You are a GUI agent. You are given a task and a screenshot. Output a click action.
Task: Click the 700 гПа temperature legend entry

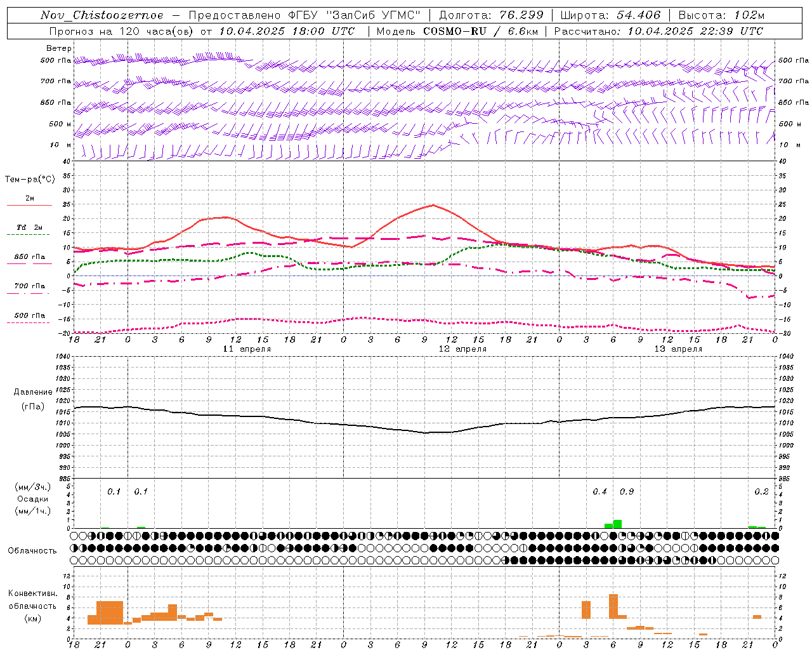(30, 286)
